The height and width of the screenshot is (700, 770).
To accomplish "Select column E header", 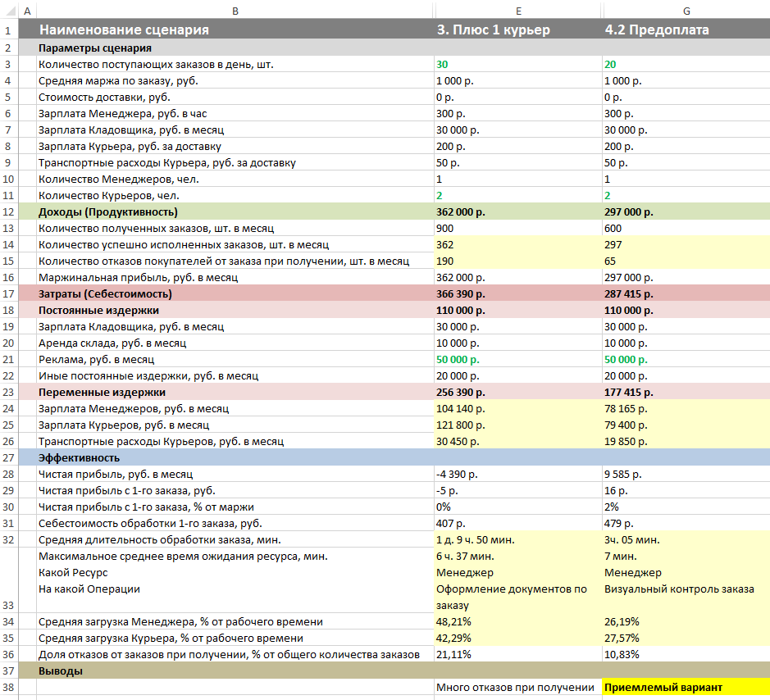I will (x=518, y=11).
